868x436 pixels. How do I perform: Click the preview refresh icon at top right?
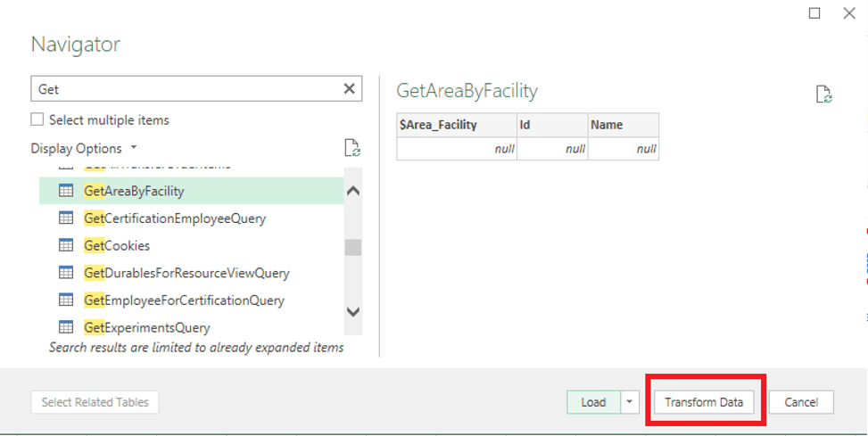[824, 95]
